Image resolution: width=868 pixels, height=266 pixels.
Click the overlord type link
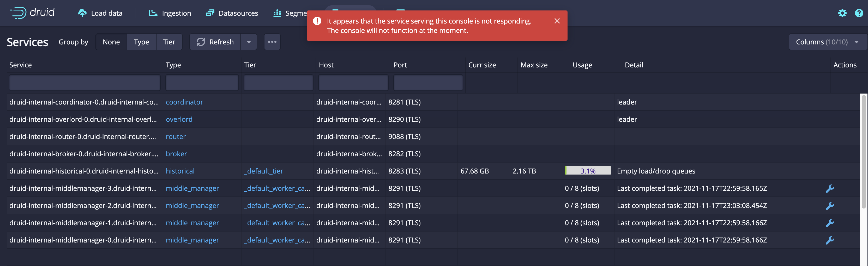coord(179,119)
